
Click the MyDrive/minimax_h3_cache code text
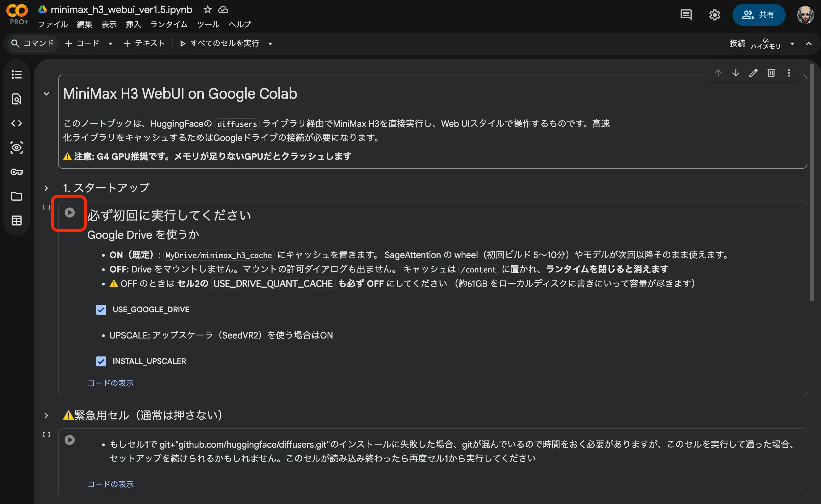219,255
